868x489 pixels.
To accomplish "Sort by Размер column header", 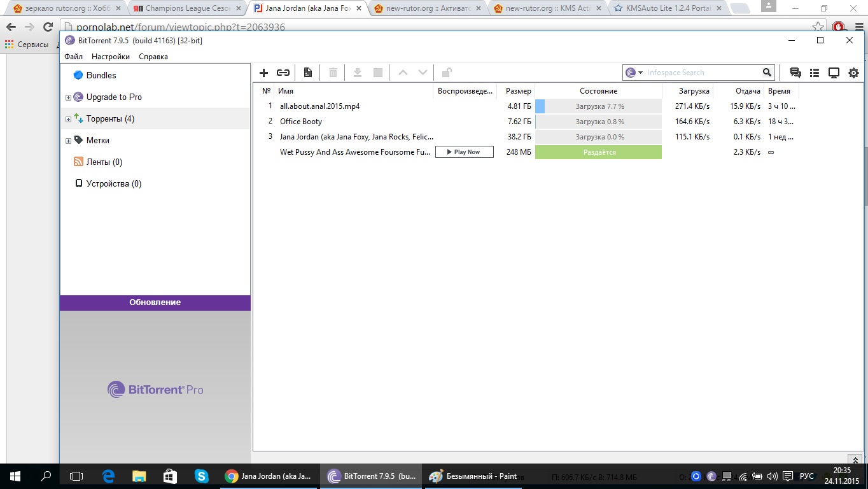I will [x=516, y=91].
